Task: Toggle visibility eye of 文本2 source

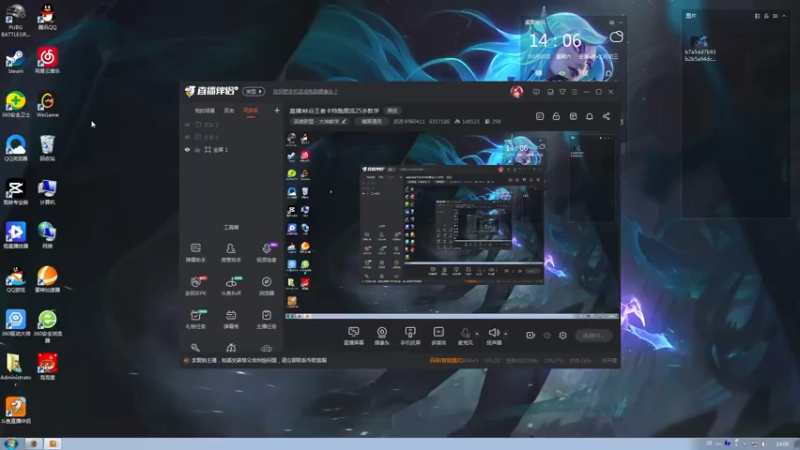Action: pyautogui.click(x=187, y=124)
